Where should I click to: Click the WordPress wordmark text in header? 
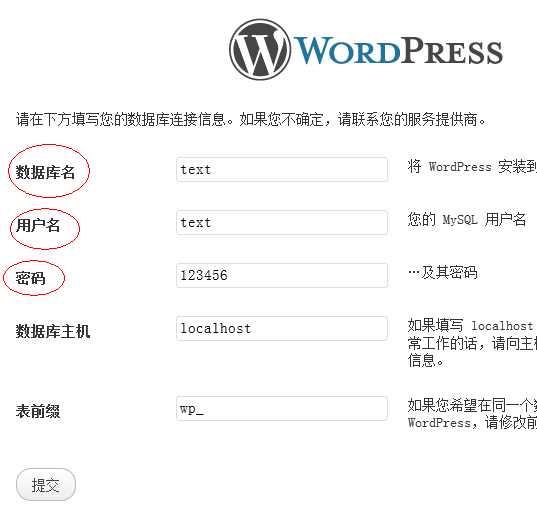(x=398, y=51)
